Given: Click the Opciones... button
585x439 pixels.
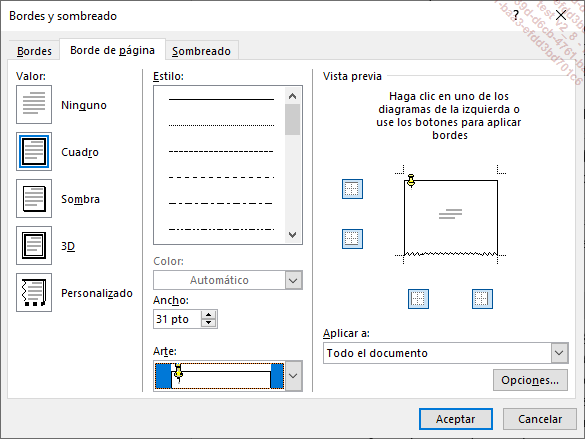Looking at the screenshot, I should pyautogui.click(x=530, y=380).
